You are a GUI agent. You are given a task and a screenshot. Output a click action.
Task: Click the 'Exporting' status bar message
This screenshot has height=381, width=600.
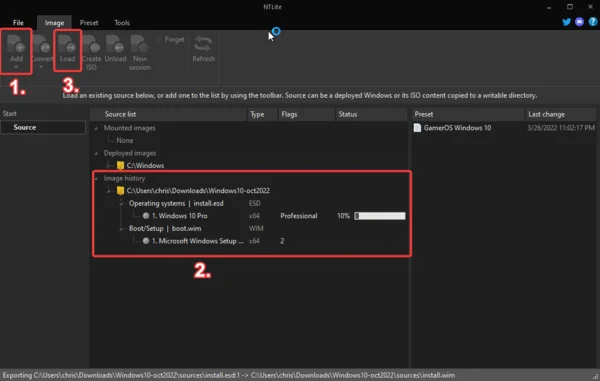point(229,375)
